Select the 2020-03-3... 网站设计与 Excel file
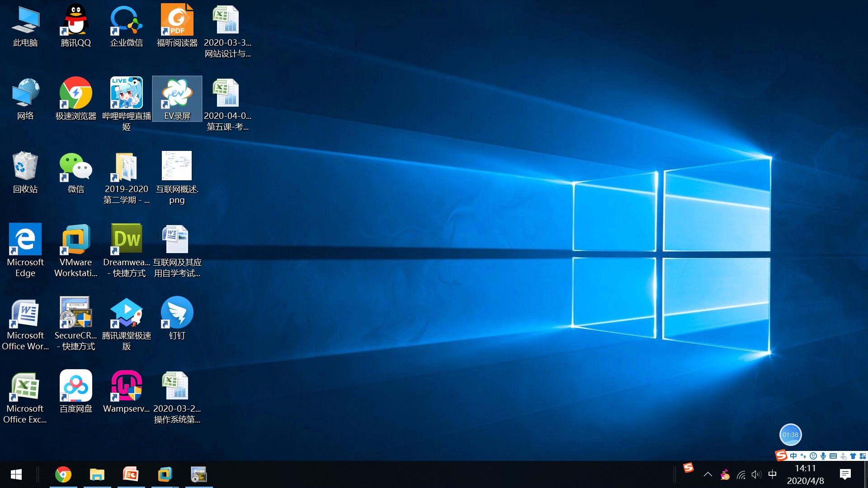Screen dimensions: 868x488 click(228, 32)
